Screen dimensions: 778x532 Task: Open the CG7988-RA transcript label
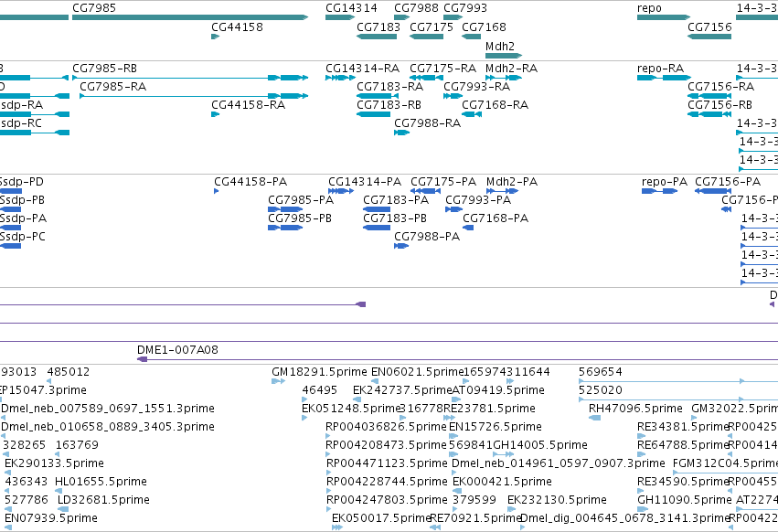tap(428, 123)
